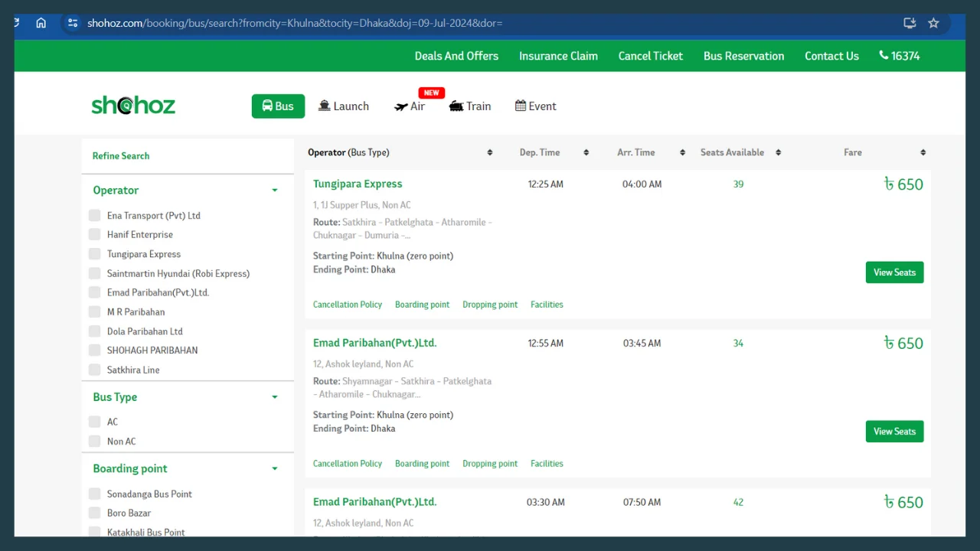The width and height of the screenshot is (980, 551).
Task: Collapse the Operator filter section
Action: (x=275, y=191)
